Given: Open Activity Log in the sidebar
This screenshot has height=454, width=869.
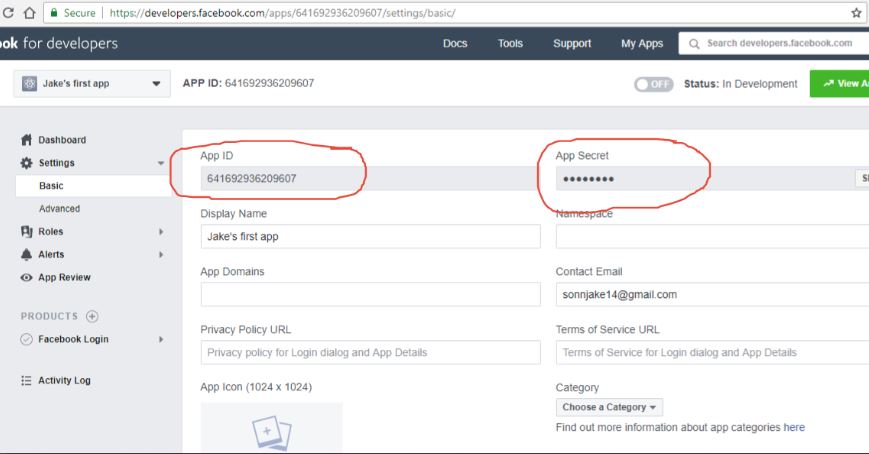Looking at the screenshot, I should (64, 380).
